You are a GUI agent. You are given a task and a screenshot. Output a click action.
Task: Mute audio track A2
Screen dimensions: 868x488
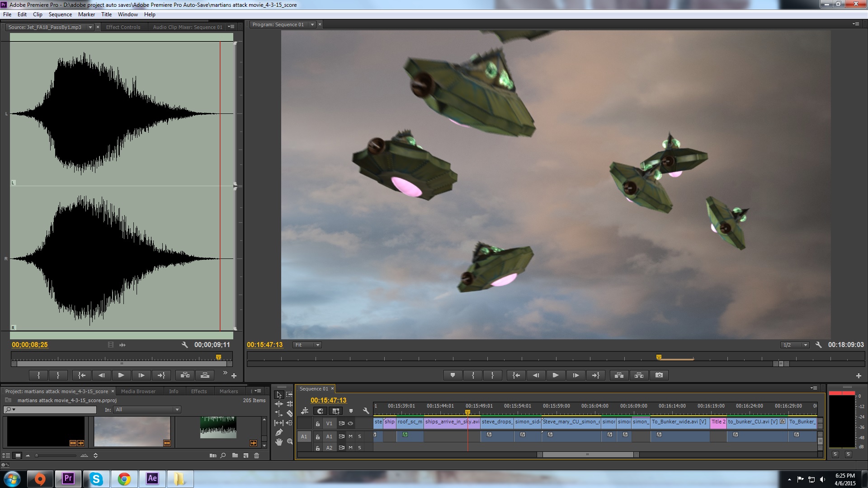350,448
